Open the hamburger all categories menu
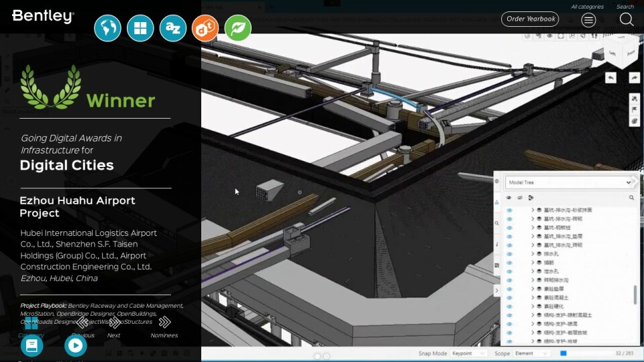This screenshot has height=362, width=644. [588, 19]
